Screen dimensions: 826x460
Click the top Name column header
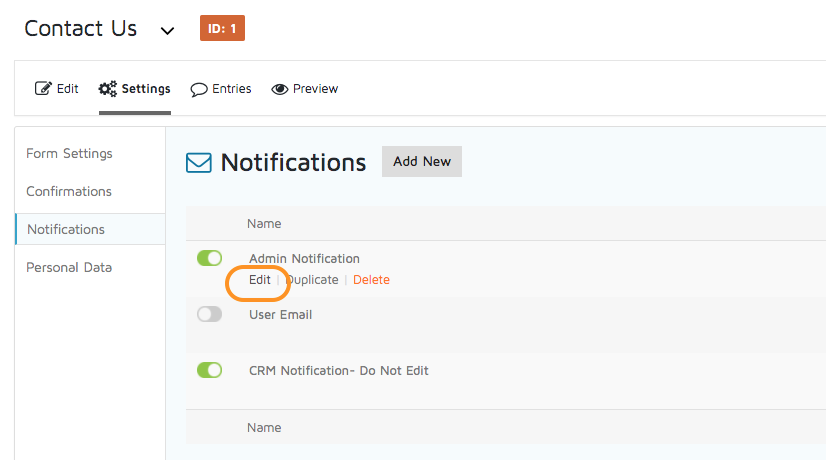coord(264,223)
